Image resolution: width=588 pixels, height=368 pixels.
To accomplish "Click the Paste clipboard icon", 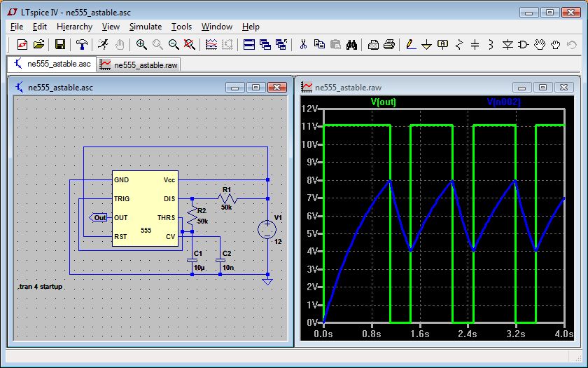I will (335, 45).
